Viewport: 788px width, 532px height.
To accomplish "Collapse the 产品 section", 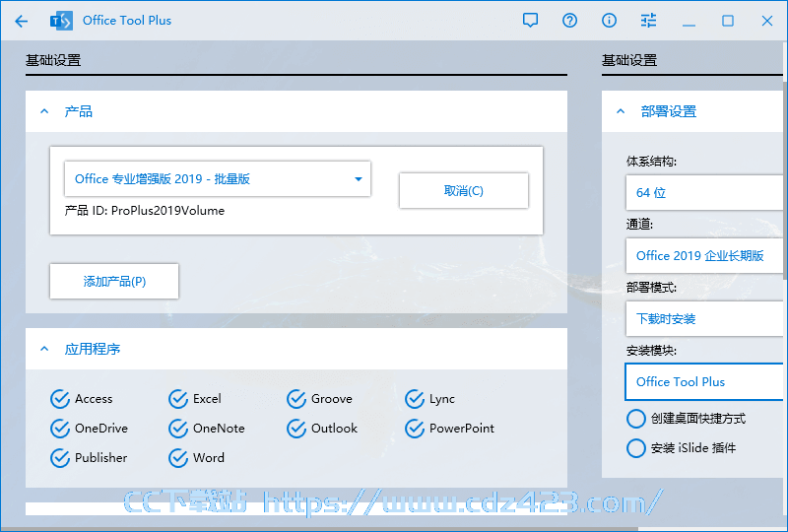I will pos(44,111).
